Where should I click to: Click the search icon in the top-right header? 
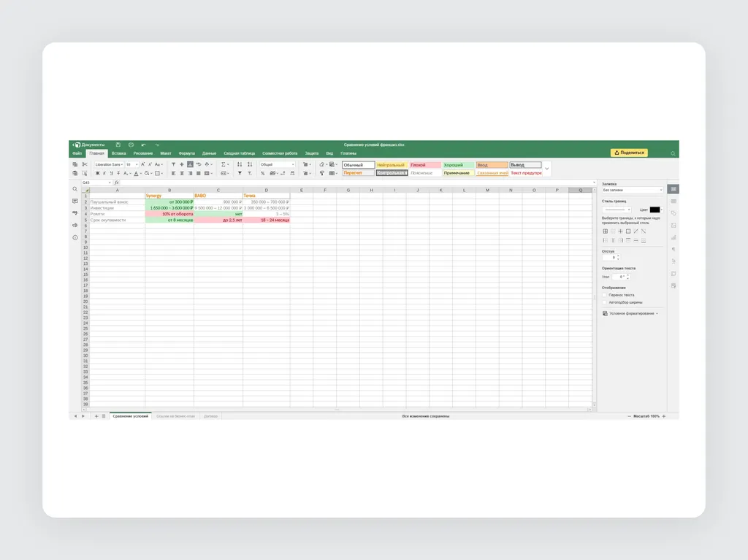(x=673, y=153)
